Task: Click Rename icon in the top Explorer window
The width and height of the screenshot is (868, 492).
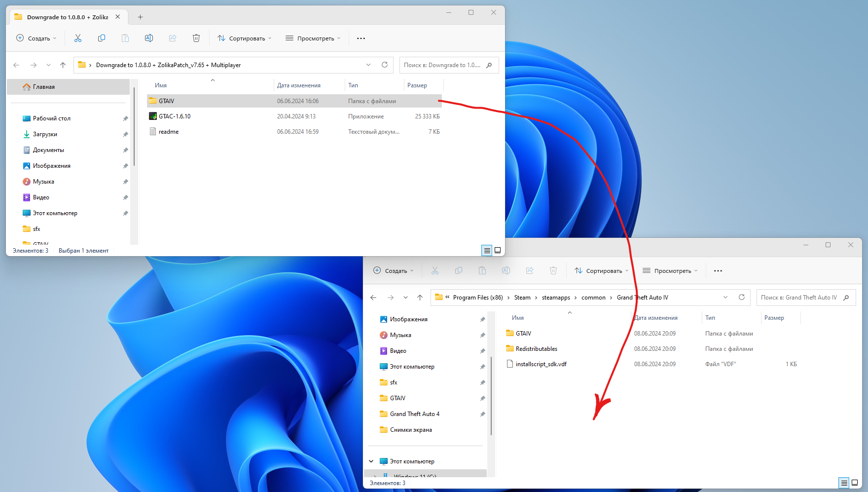Action: pos(149,38)
